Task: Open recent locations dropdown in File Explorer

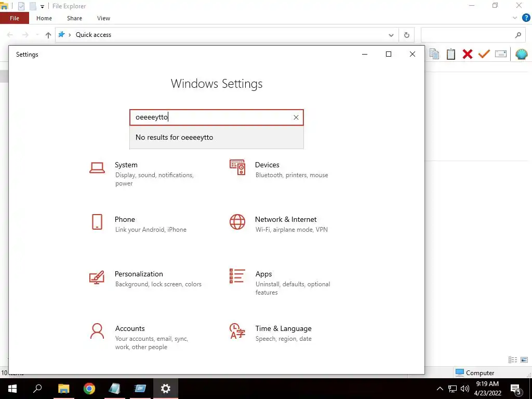Action: coord(37,35)
